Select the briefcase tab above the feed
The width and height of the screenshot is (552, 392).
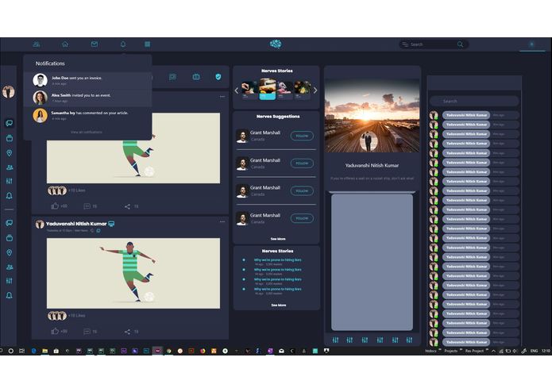tap(196, 77)
